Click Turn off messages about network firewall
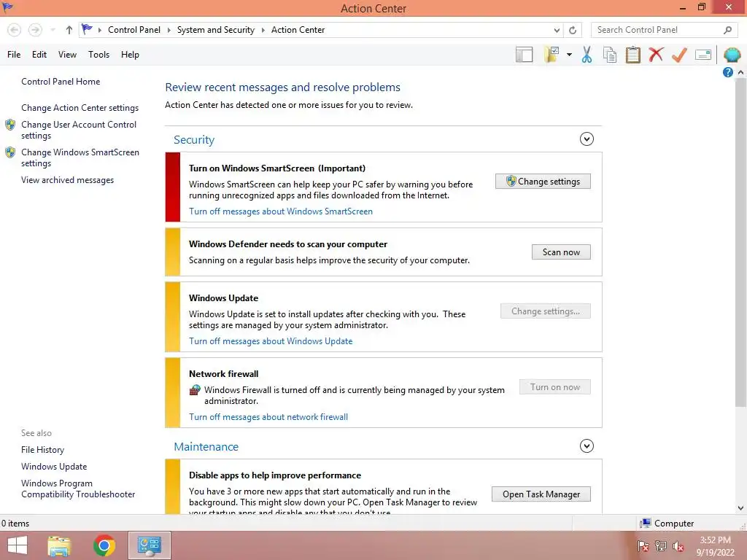The width and height of the screenshot is (747, 560). click(x=268, y=417)
